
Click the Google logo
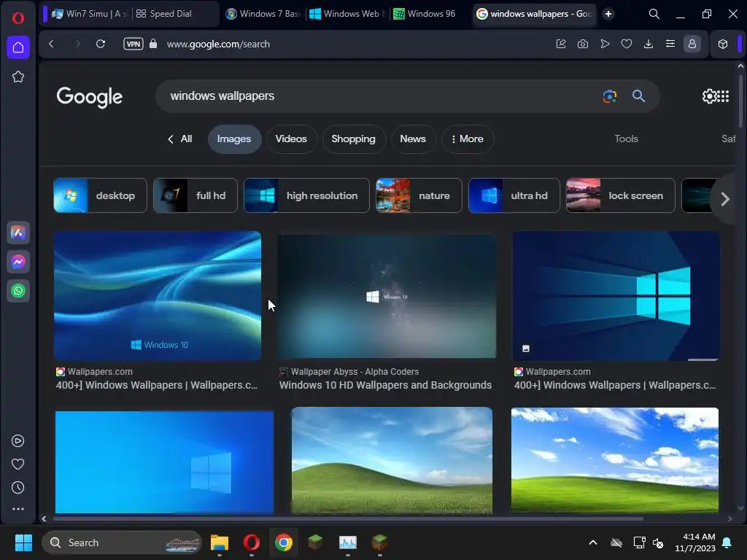pyautogui.click(x=90, y=97)
